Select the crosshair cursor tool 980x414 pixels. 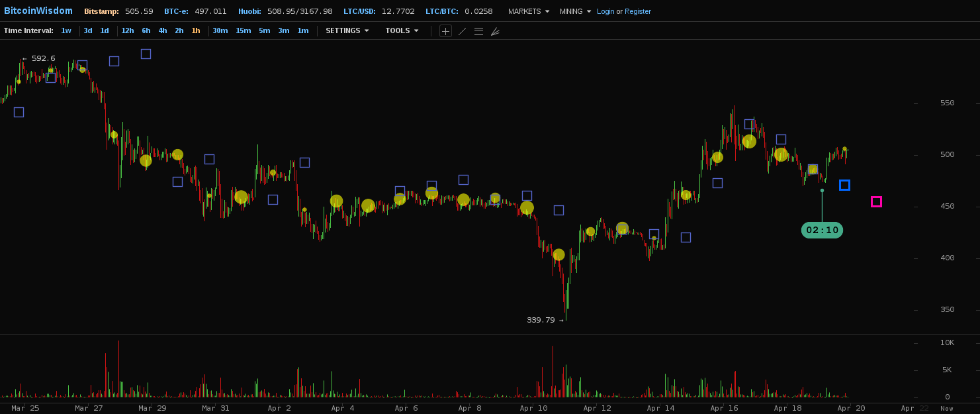[x=445, y=31]
